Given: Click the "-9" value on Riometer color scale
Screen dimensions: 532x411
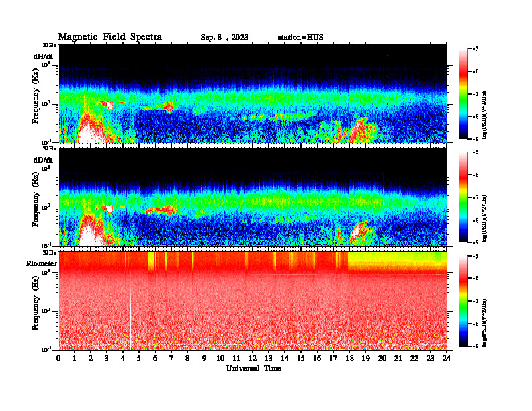Looking at the screenshot, I should [x=475, y=346].
